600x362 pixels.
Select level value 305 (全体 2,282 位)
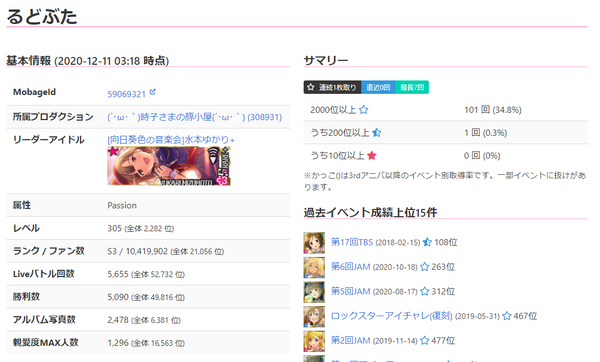[140, 228]
